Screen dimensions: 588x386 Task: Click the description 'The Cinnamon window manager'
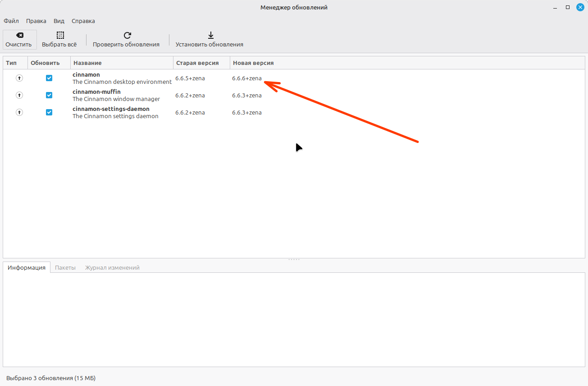click(116, 99)
